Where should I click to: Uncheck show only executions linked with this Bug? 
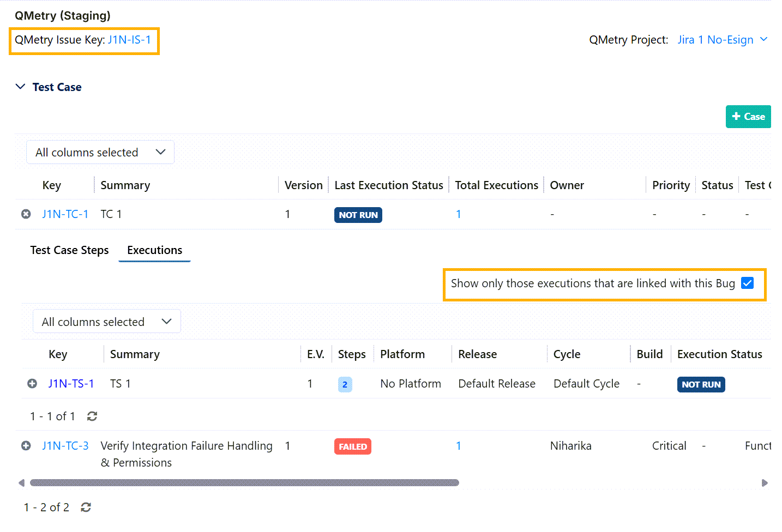click(x=747, y=283)
